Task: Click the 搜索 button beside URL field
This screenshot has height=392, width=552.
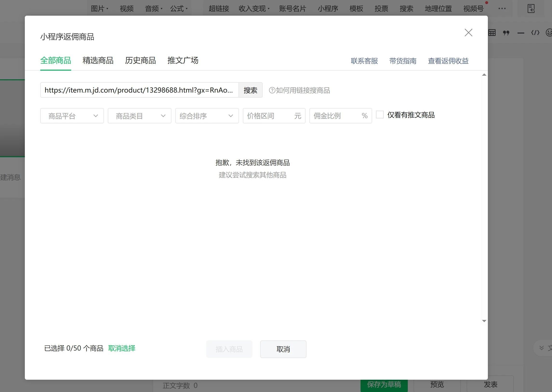Action: click(250, 90)
